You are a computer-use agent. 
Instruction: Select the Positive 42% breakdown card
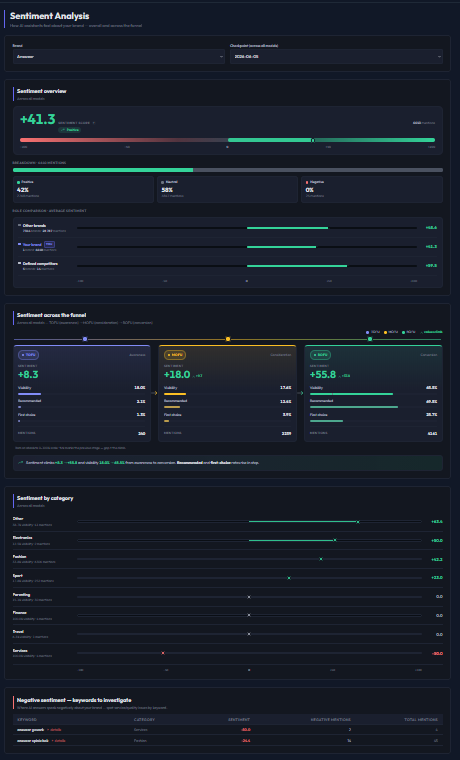point(83,189)
